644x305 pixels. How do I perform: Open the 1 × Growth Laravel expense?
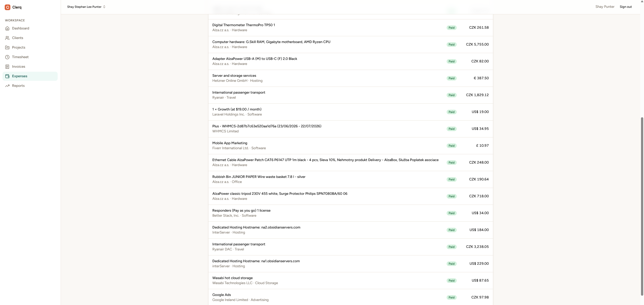tap(350, 112)
